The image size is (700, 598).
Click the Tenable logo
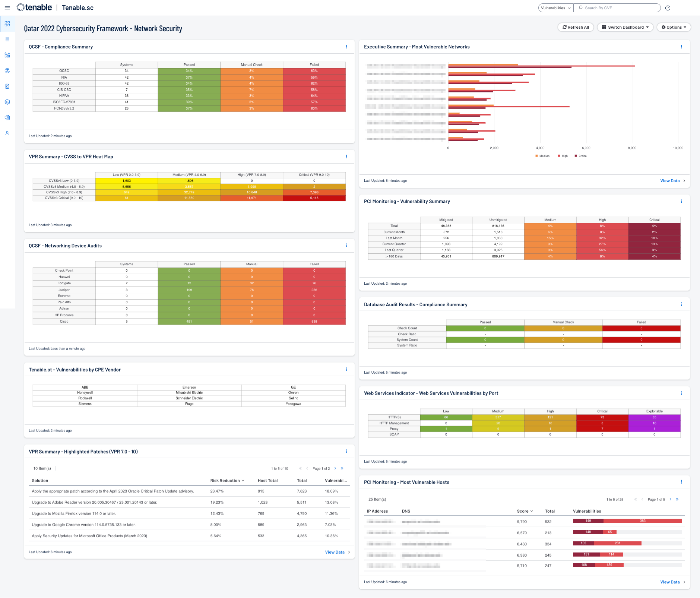[x=34, y=7]
